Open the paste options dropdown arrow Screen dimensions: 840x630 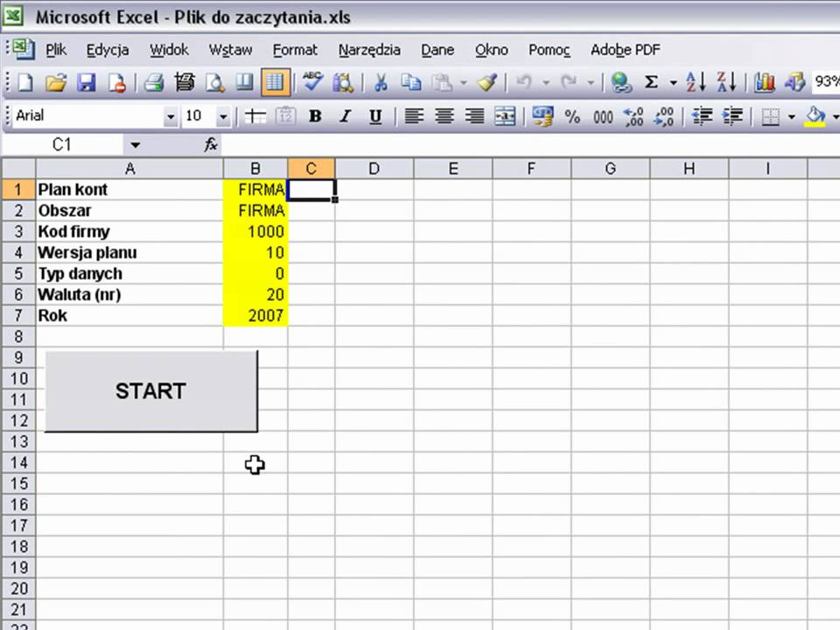coord(464,82)
